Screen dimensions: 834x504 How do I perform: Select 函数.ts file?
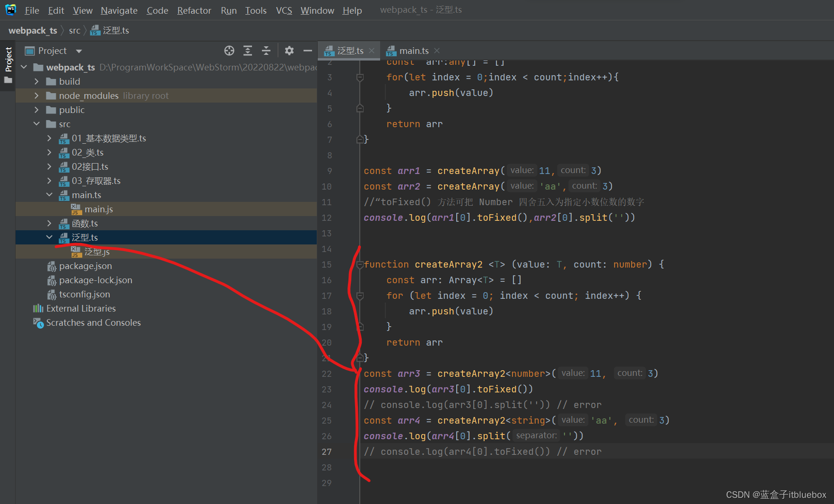[166, 223]
